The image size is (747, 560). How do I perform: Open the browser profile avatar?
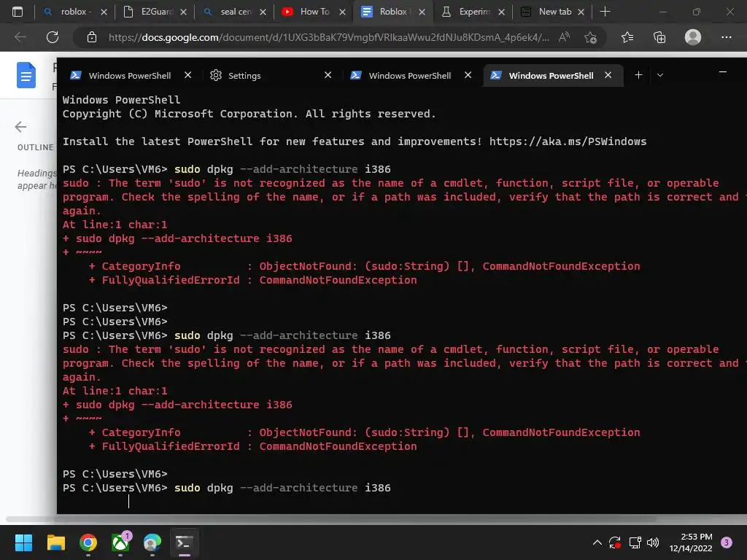[x=693, y=37]
